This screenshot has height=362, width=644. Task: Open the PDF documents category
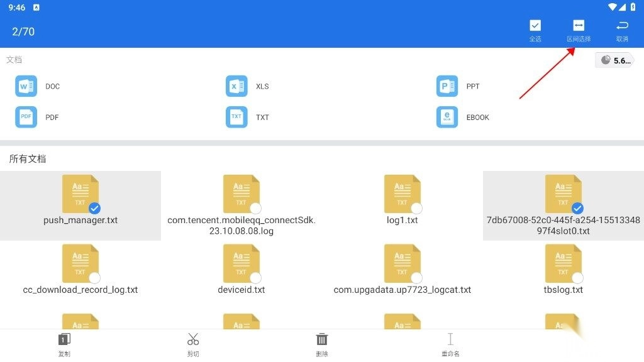[26, 117]
